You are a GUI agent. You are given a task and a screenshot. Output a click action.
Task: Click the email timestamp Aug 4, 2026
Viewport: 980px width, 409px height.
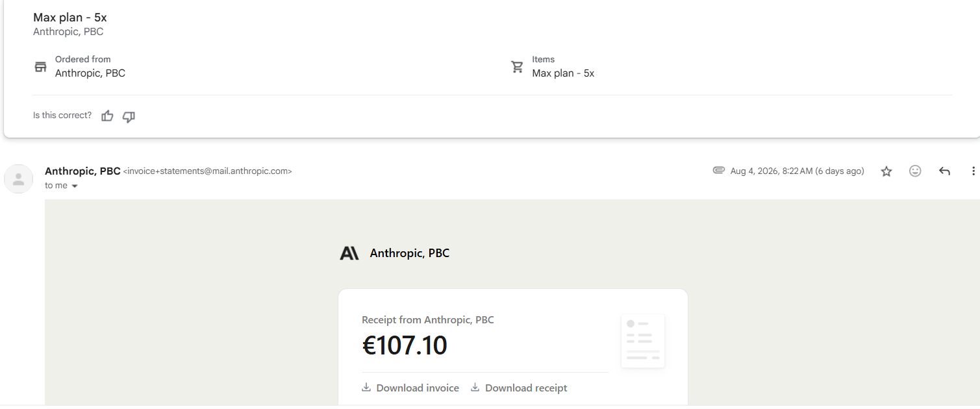[797, 171]
